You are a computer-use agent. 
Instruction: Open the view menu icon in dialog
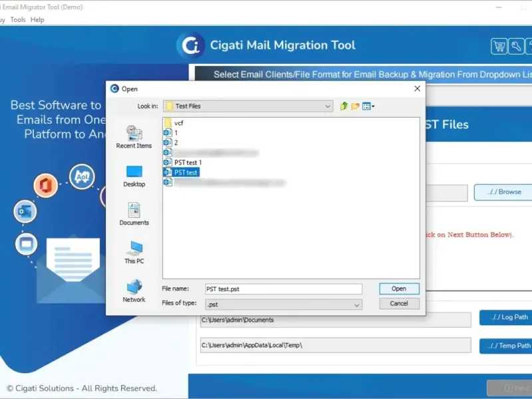[368, 106]
